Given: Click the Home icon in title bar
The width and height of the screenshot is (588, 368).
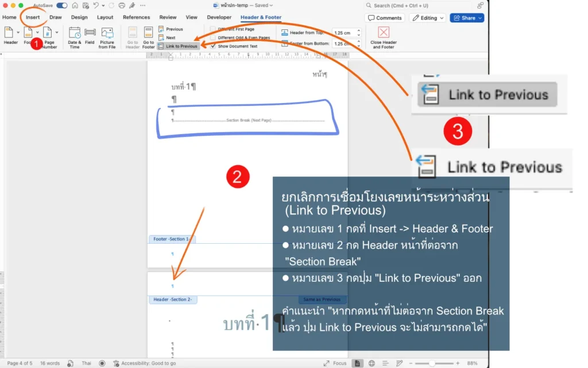Looking at the screenshot, I should pyautogui.click(x=75, y=5).
